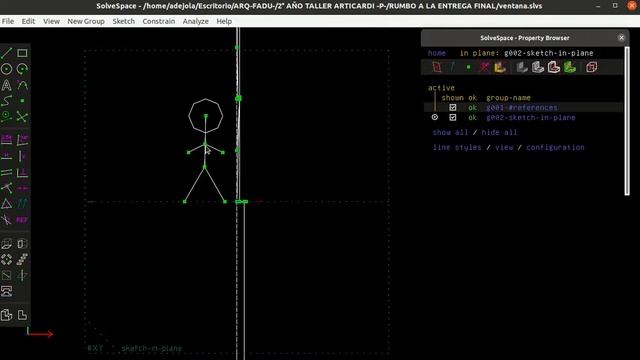
Task: Open the Help menu
Action: [x=224, y=21]
